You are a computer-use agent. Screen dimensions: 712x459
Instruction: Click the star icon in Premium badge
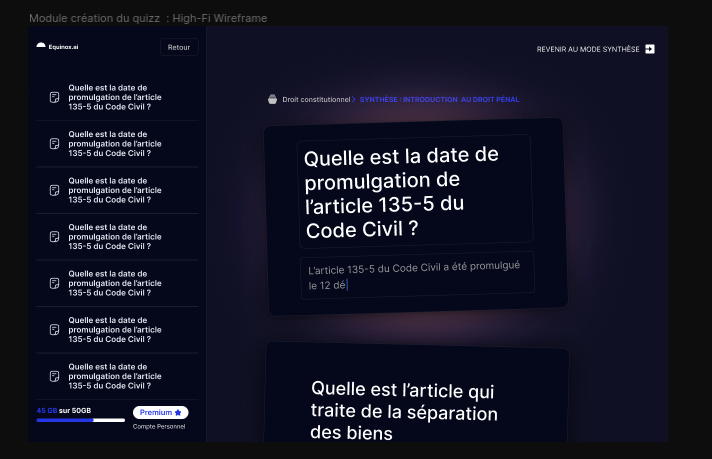point(178,412)
